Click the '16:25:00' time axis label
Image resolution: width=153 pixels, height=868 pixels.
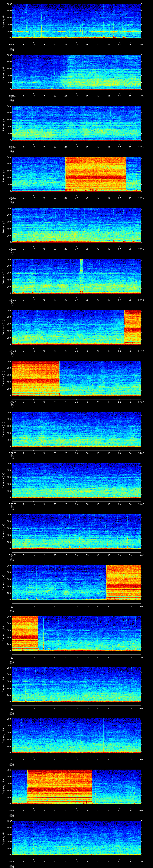click(x=12, y=606)
